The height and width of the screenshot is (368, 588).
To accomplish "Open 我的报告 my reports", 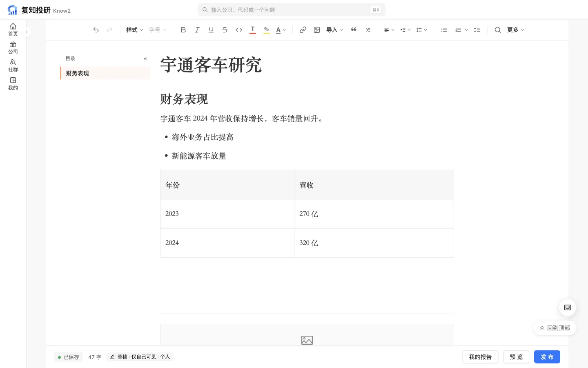I will (x=480, y=357).
